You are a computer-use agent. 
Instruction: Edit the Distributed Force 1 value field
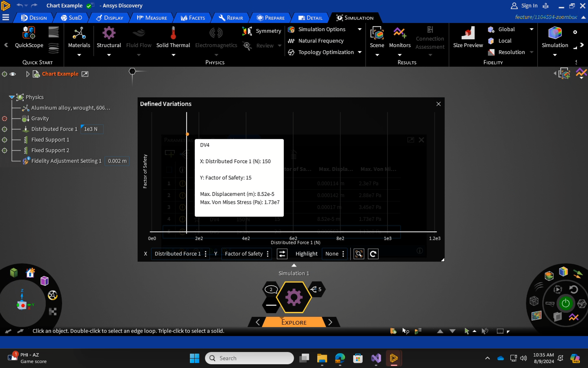point(92,129)
